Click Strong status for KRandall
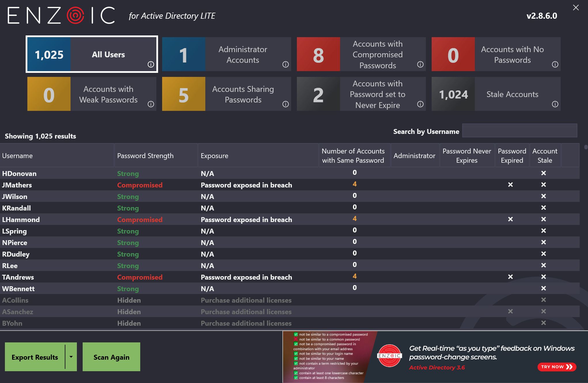This screenshot has height=383, width=588. click(x=128, y=208)
